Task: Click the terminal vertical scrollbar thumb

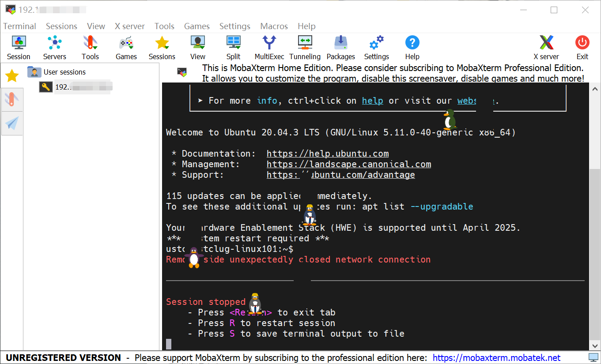Action: (x=595, y=254)
